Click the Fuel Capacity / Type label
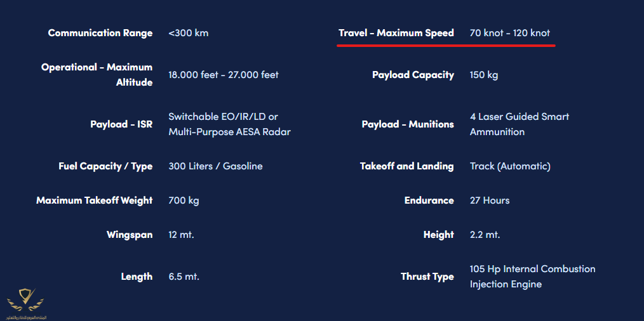The height and width of the screenshot is (321, 644). pos(105,166)
